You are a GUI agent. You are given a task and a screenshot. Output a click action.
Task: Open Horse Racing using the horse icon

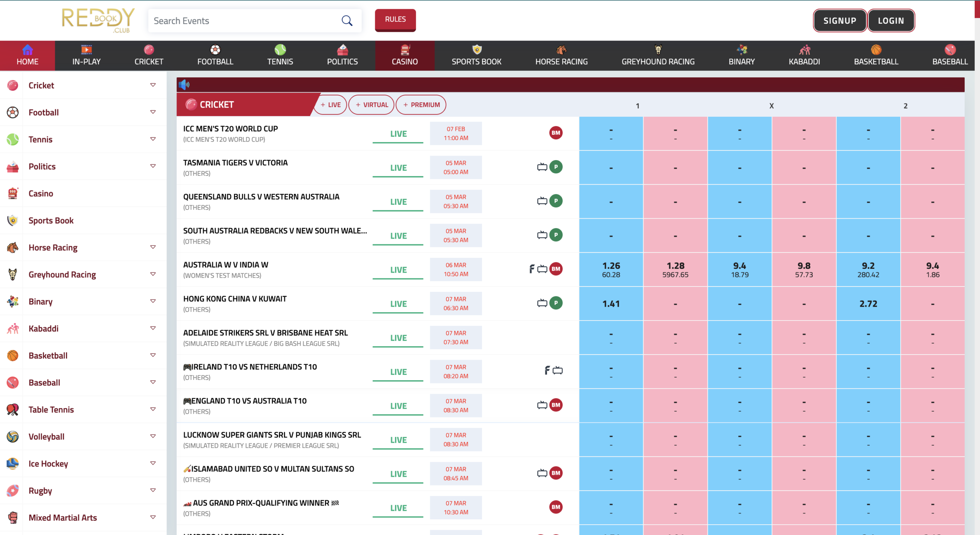pos(13,247)
